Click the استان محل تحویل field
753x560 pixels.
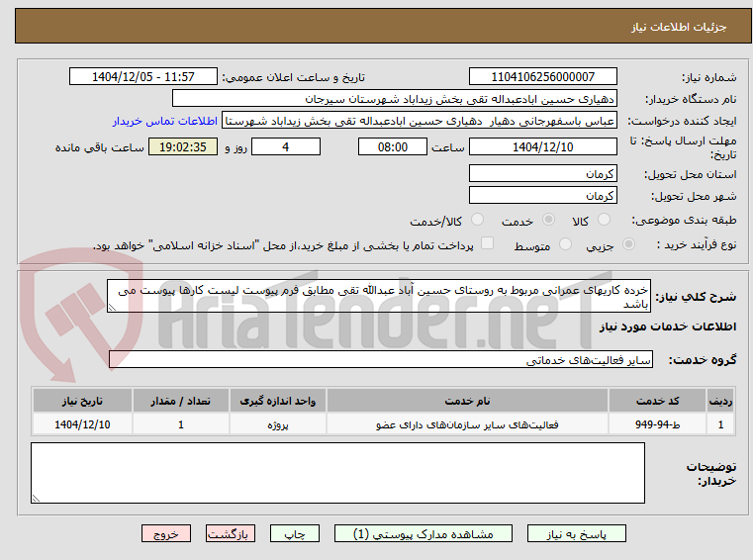(x=542, y=173)
